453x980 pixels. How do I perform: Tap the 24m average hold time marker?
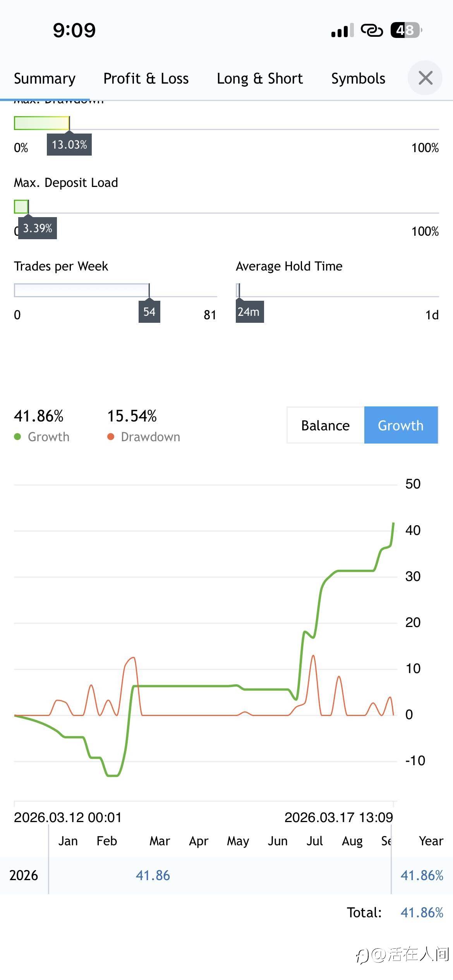click(x=249, y=312)
